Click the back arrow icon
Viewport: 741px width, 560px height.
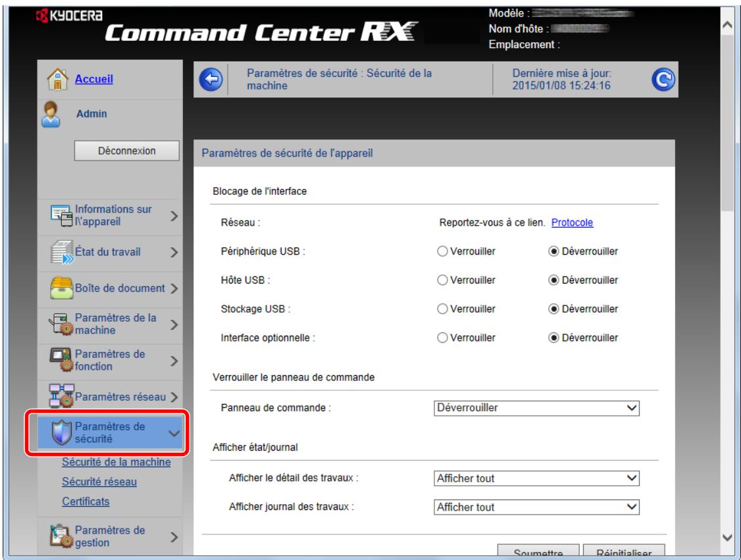click(209, 78)
